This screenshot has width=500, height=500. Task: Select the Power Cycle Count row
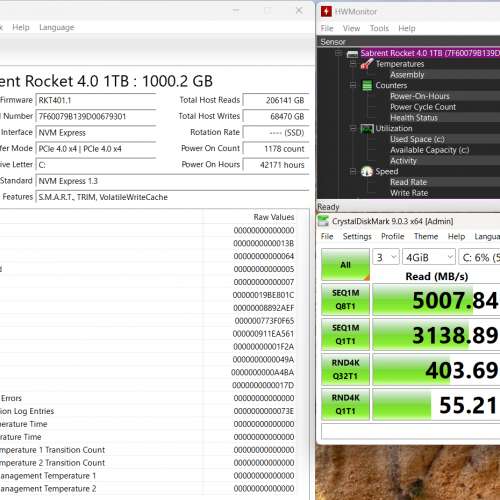444,107
